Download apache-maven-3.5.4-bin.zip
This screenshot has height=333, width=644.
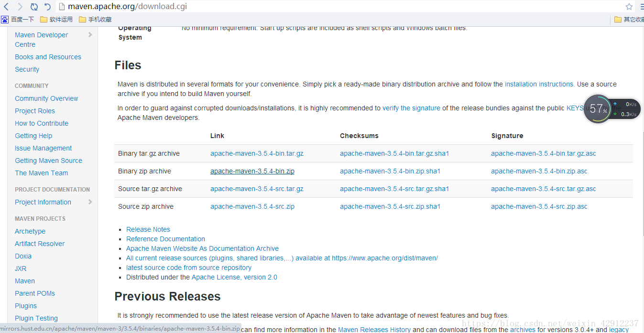click(252, 171)
